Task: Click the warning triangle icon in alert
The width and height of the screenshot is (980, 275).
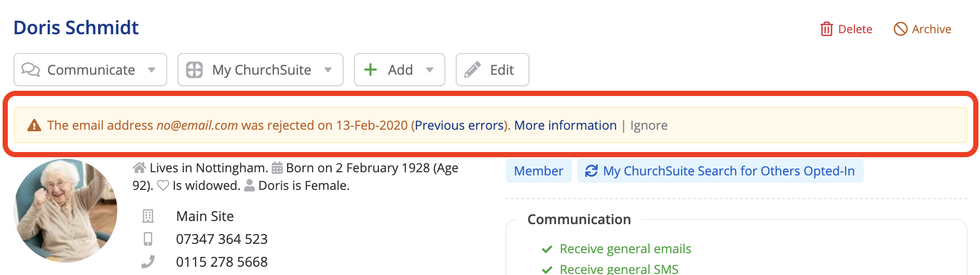Action: [x=34, y=126]
